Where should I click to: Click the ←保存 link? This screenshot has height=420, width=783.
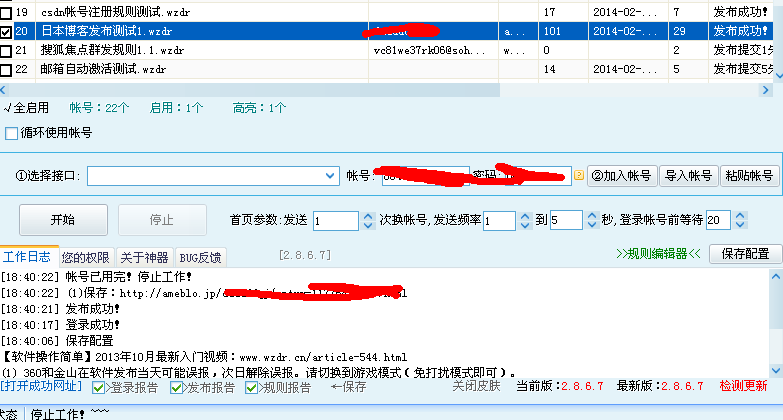click(349, 387)
